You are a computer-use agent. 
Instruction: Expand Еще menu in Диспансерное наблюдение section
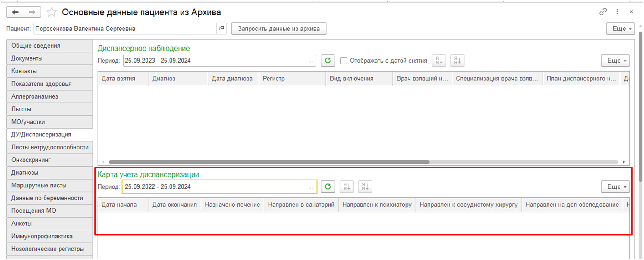(615, 61)
